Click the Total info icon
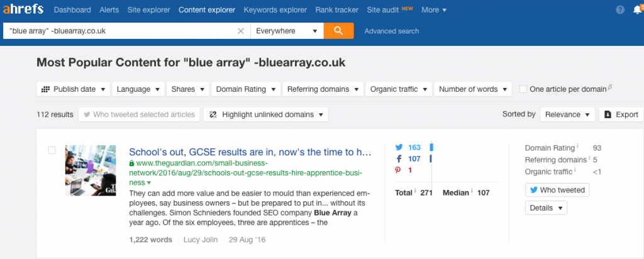The height and width of the screenshot is (259, 644). [415, 190]
